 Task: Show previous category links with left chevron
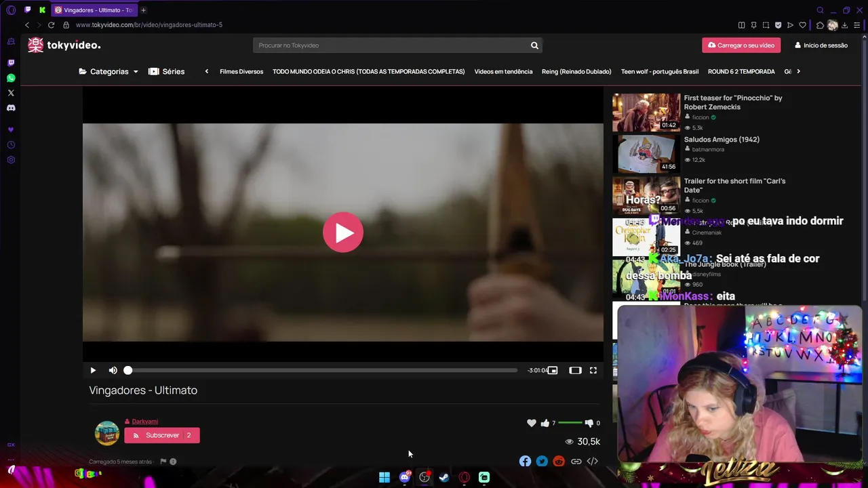[207, 71]
